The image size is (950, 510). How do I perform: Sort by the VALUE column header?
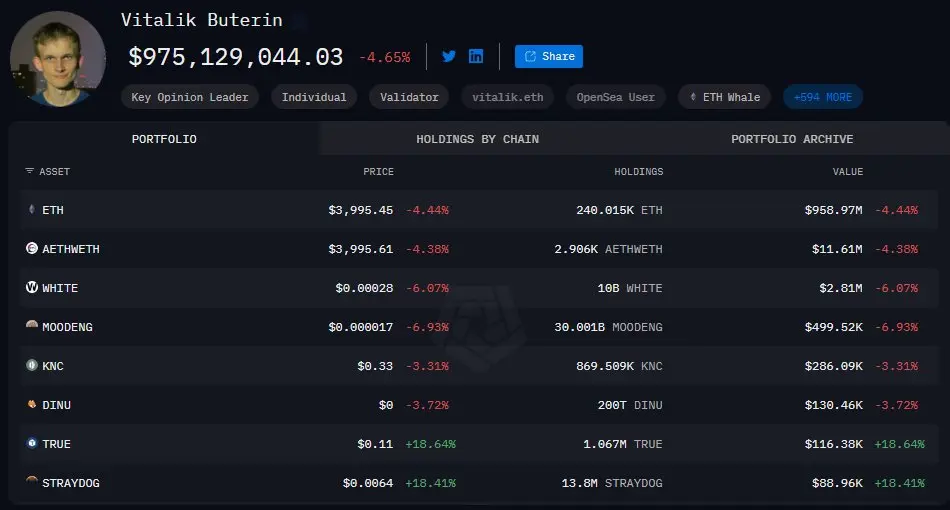click(x=848, y=171)
